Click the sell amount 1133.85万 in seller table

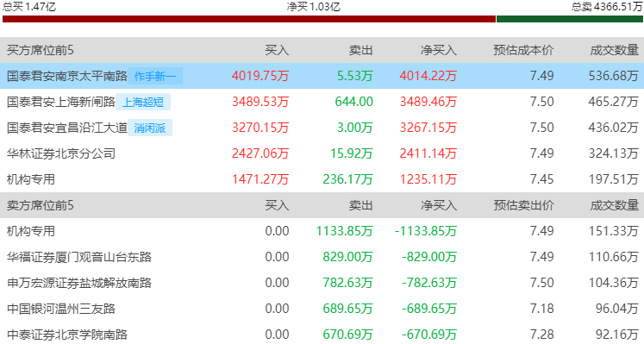[x=344, y=231]
